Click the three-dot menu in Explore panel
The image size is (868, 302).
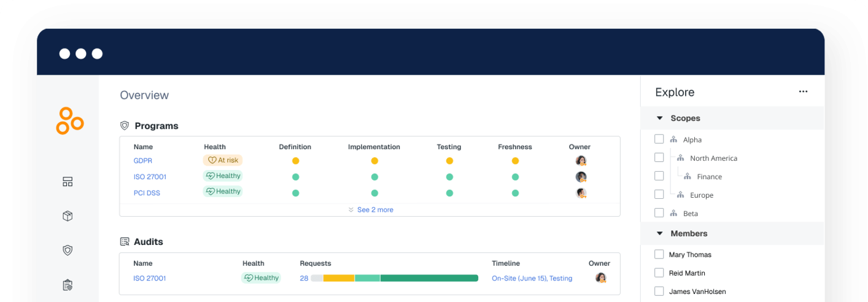pyautogui.click(x=803, y=92)
